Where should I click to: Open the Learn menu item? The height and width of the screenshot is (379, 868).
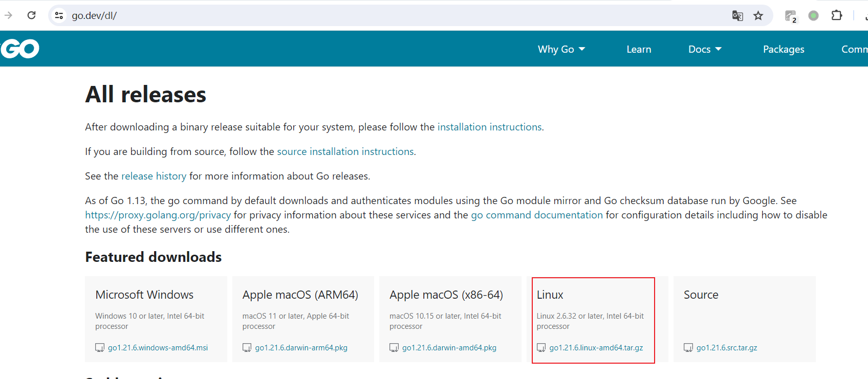pos(639,49)
